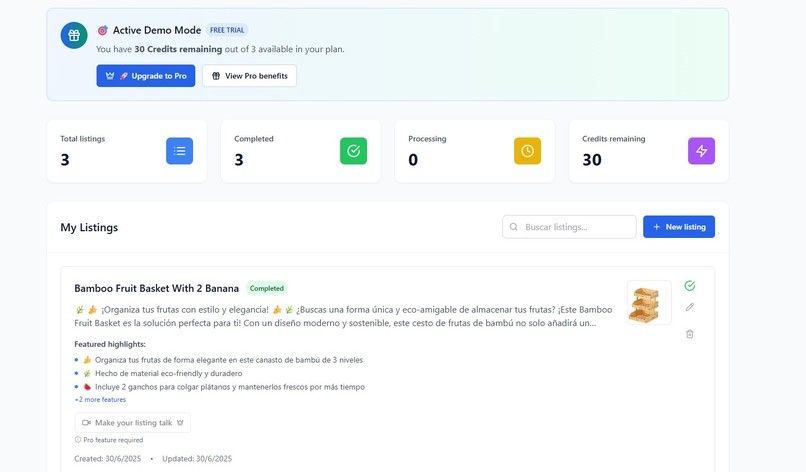Screen dimensions: 806x472
Task: Click the Completed status badge on Bamboo listing
Action: pyautogui.click(x=267, y=288)
